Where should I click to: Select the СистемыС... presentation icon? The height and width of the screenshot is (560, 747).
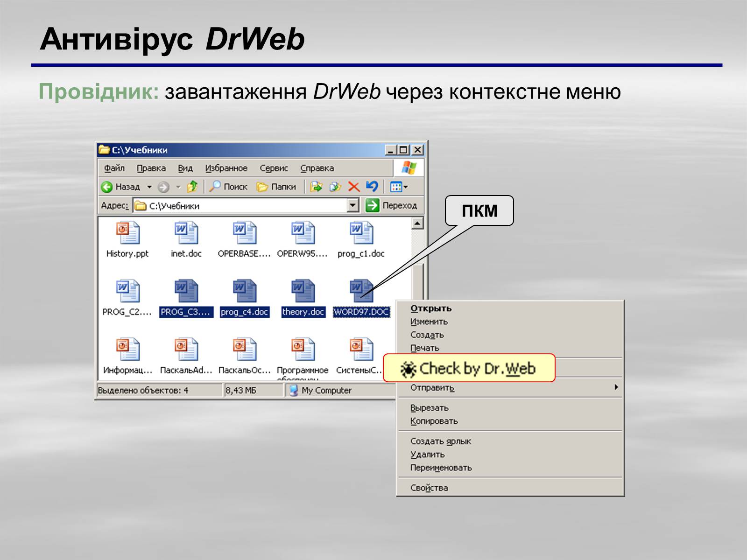(x=361, y=350)
